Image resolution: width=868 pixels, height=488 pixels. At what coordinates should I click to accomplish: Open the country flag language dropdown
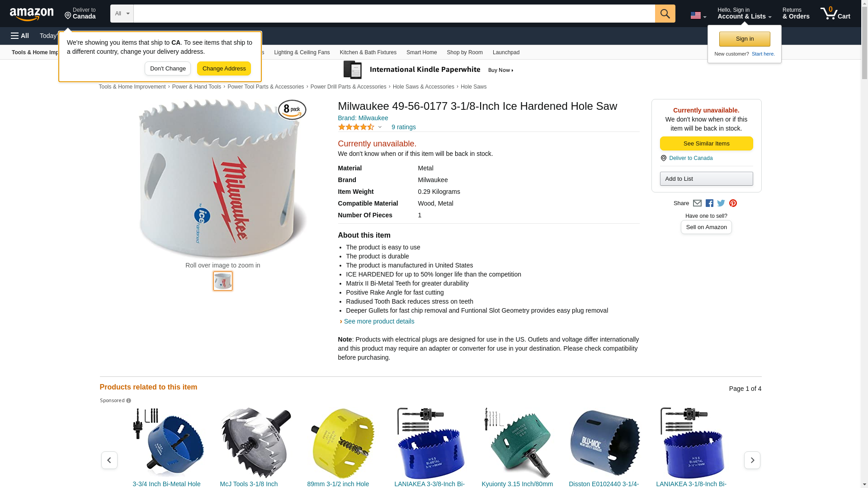[698, 15]
